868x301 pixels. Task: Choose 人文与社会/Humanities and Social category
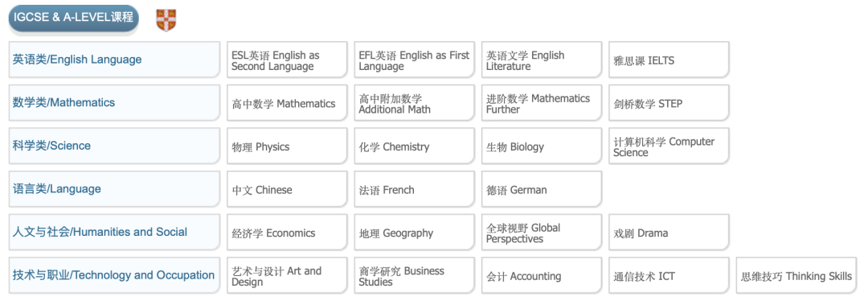click(114, 233)
